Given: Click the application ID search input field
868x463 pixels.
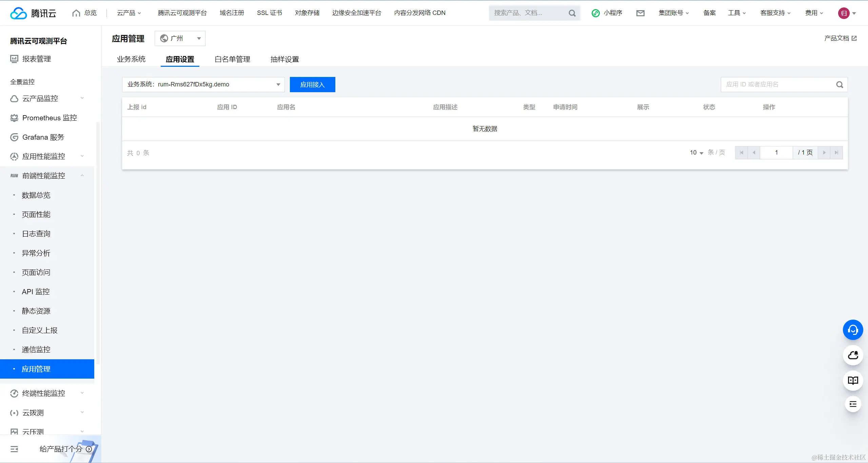Looking at the screenshot, I should 780,84.
